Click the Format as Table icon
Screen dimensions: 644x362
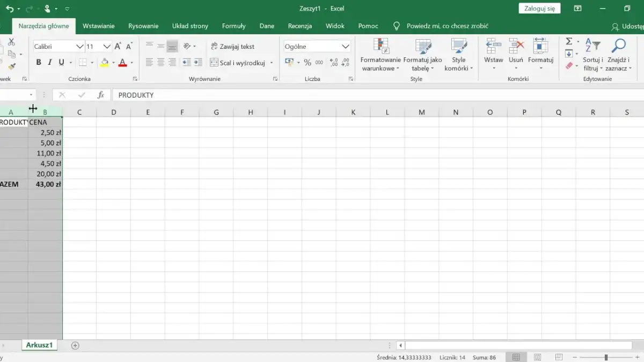pyautogui.click(x=422, y=55)
